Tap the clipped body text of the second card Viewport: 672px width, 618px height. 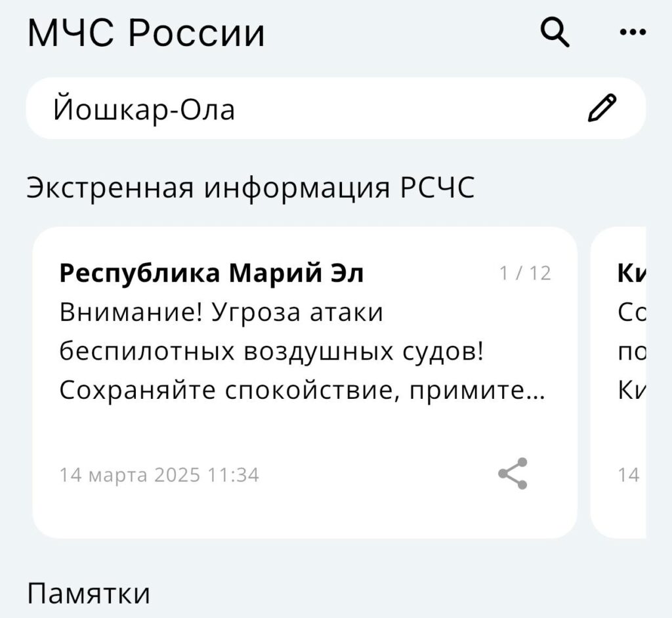632,352
